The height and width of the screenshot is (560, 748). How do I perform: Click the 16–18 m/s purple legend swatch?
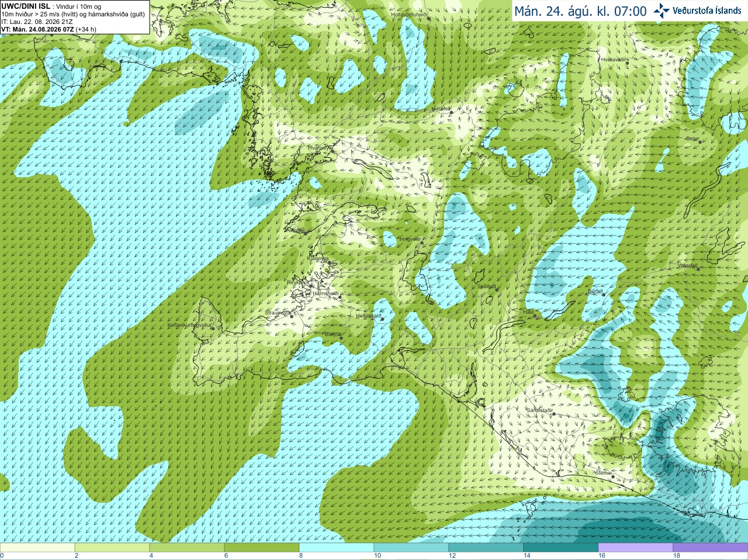636,548
